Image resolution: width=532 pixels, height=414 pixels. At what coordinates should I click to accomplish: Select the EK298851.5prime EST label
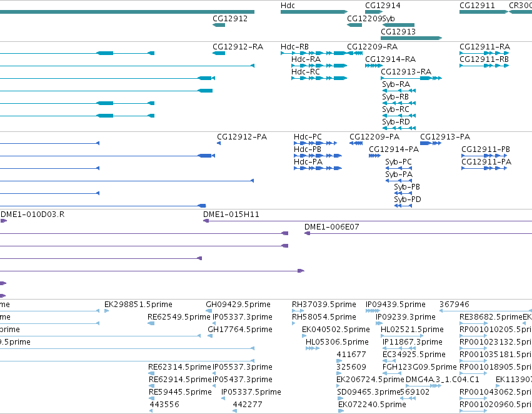coord(138,305)
